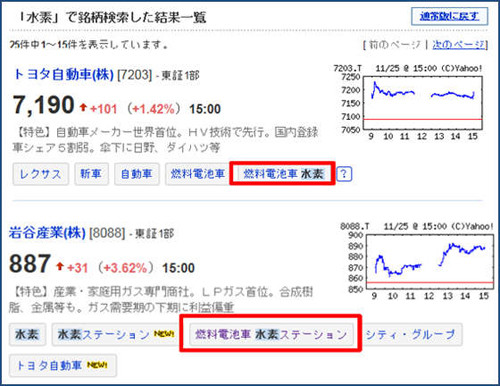Click the Toyota price 7,190
Screen dimensions: 500x386
tap(43, 105)
